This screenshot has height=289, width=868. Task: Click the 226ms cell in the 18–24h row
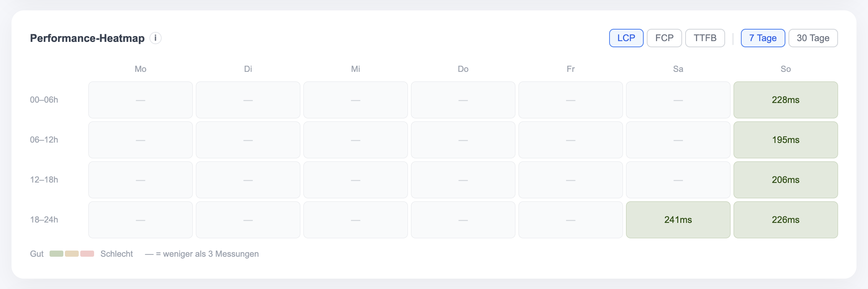click(785, 219)
